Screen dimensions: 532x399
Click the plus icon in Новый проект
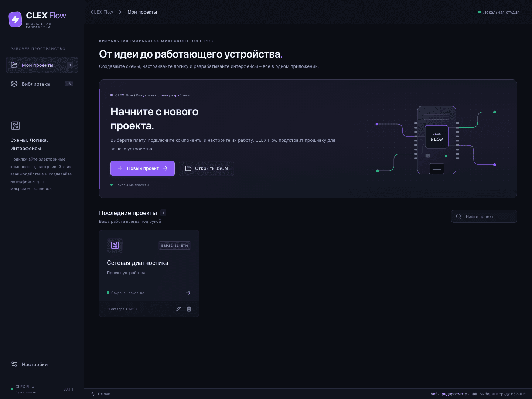pyautogui.click(x=120, y=168)
